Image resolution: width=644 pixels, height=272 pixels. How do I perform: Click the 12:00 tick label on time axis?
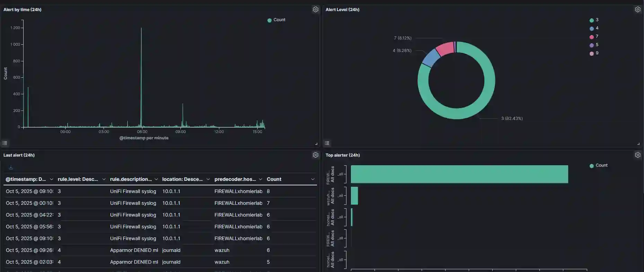pos(219,132)
